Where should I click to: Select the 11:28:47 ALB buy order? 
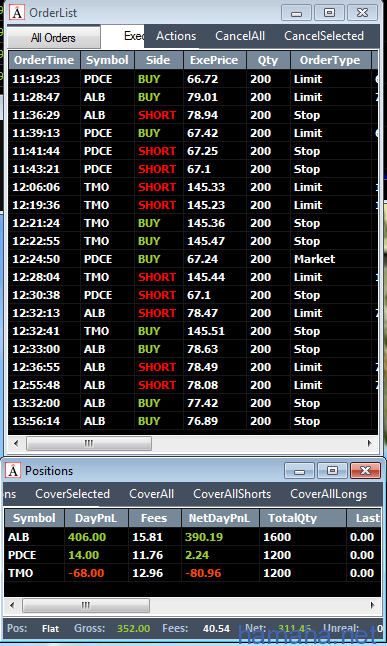(193, 97)
